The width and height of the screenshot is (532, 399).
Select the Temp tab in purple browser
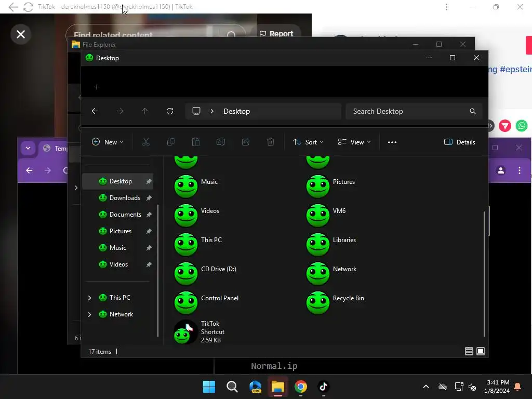pyautogui.click(x=55, y=148)
